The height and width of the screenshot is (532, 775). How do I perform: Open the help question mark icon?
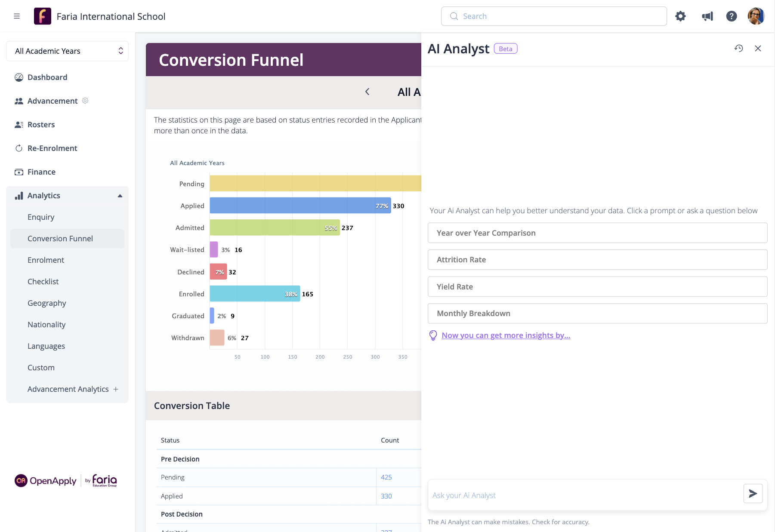731,16
